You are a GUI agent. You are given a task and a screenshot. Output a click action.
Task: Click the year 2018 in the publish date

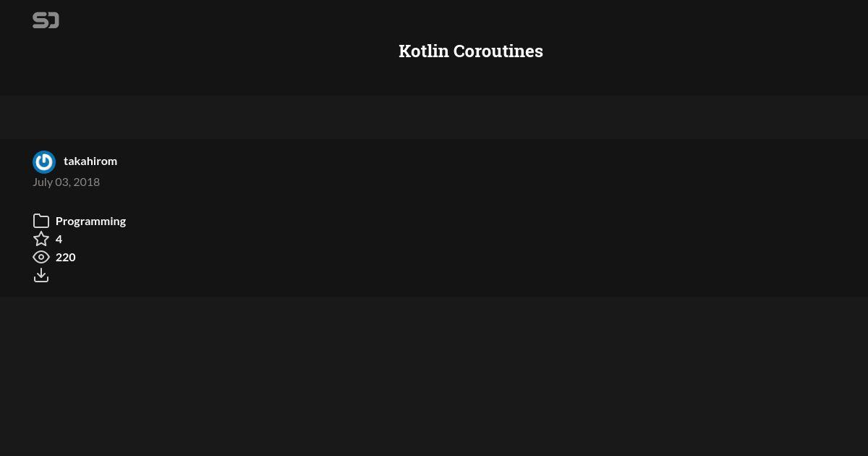click(87, 182)
